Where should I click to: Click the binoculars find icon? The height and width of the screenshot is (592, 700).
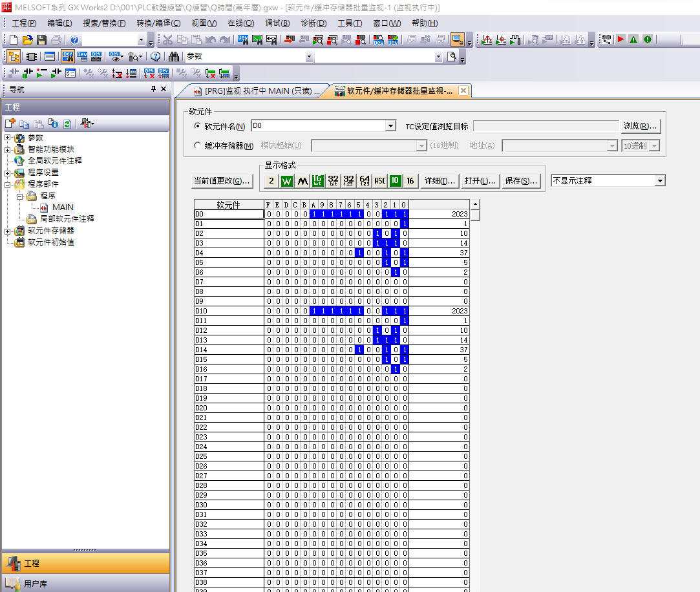pyautogui.click(x=173, y=57)
